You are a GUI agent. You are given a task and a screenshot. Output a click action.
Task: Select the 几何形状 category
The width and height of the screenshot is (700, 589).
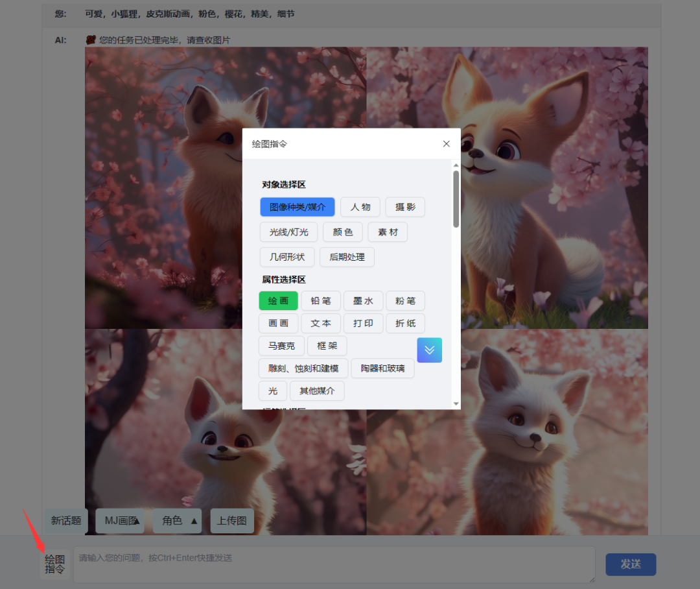[287, 257]
